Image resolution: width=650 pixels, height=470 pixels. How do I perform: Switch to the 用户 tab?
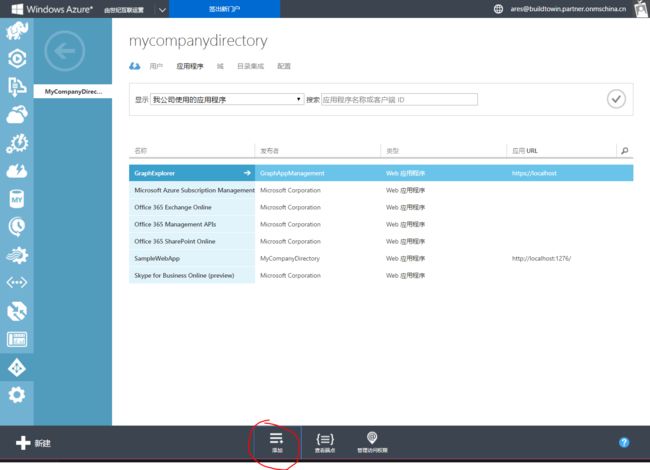(156, 66)
